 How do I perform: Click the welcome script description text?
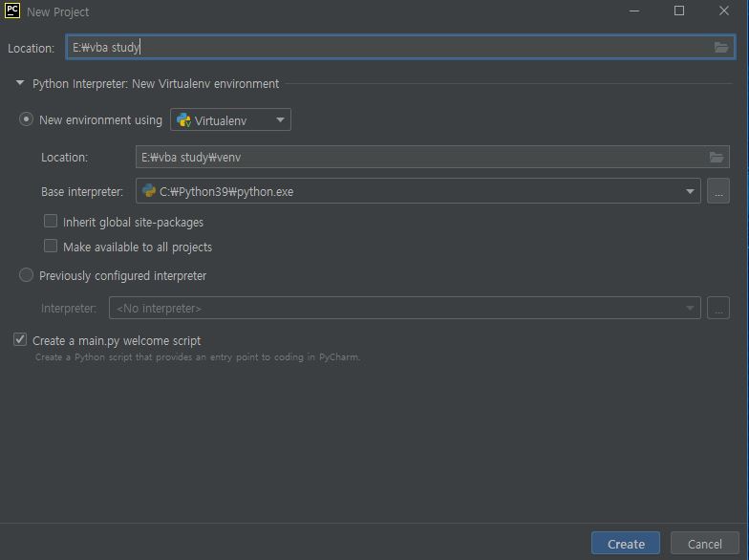198,357
